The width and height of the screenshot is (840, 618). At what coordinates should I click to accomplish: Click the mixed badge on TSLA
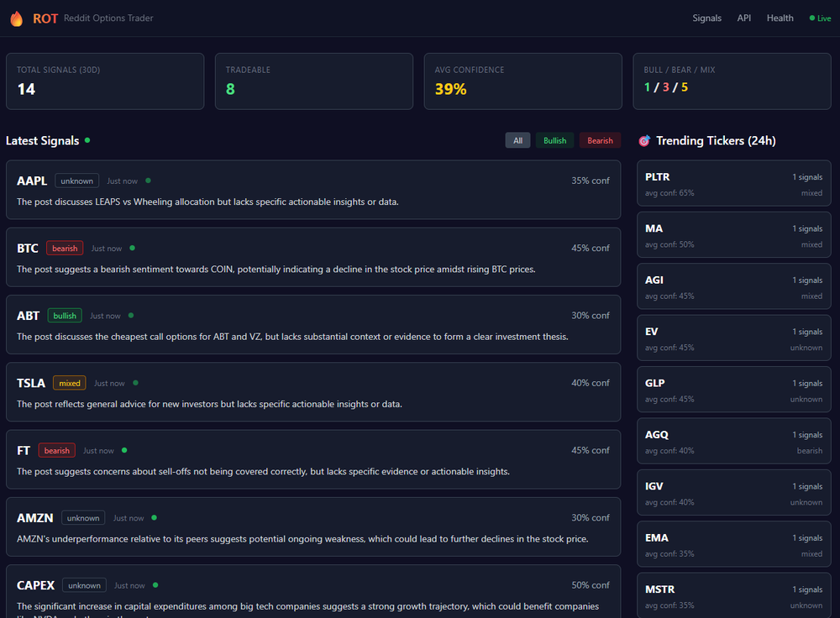(70, 384)
